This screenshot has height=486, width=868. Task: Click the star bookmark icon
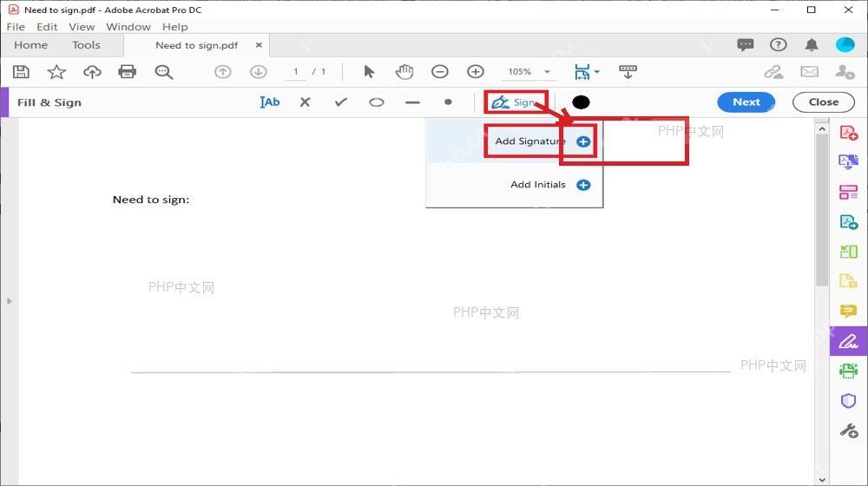click(x=56, y=72)
